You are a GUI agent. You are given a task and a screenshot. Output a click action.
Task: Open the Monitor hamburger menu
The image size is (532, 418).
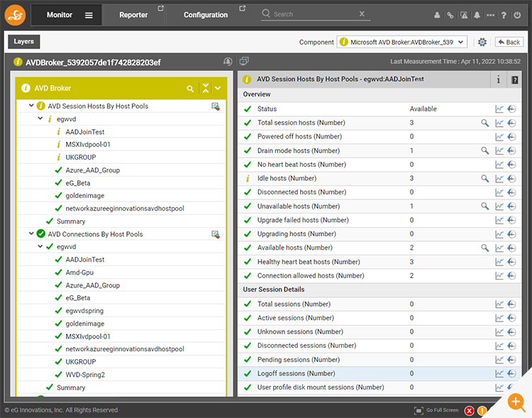(x=89, y=16)
